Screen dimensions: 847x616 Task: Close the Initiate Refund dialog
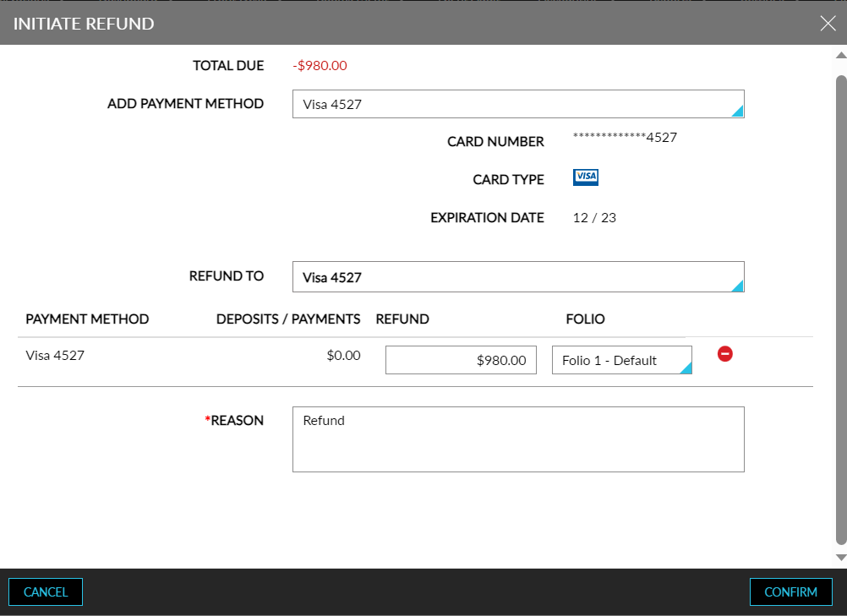828,24
